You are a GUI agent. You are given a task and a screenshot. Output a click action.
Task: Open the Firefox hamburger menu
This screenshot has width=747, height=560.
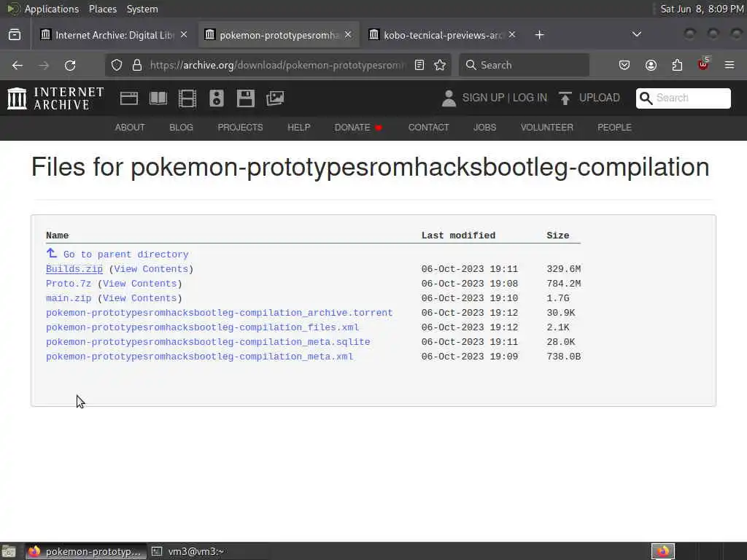729,65
